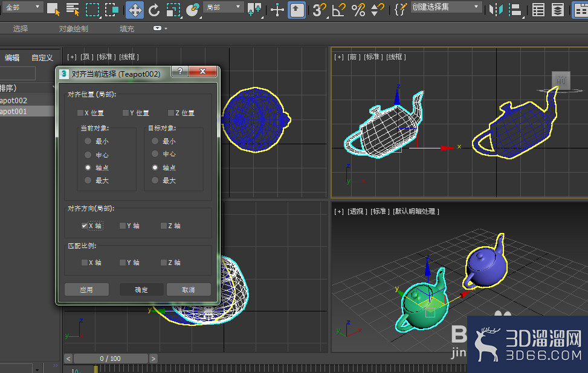Uncheck X 轴 under 对齐方向

pyautogui.click(x=85, y=226)
